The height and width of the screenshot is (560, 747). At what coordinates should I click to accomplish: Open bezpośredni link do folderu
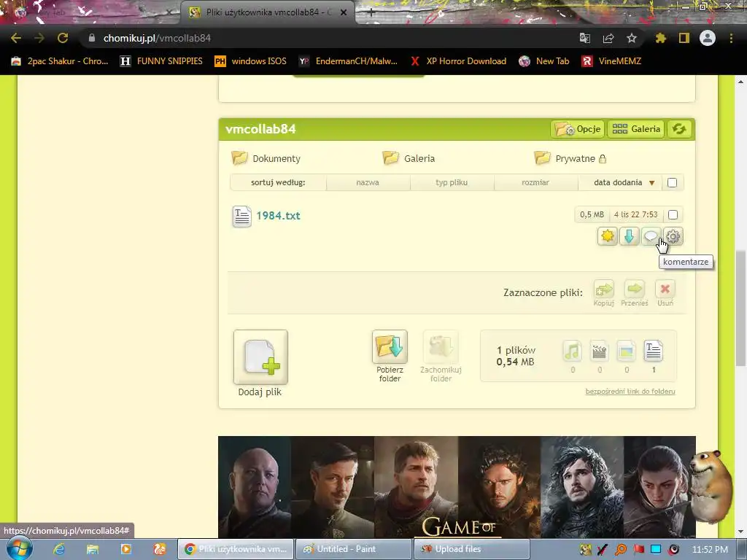tap(630, 392)
